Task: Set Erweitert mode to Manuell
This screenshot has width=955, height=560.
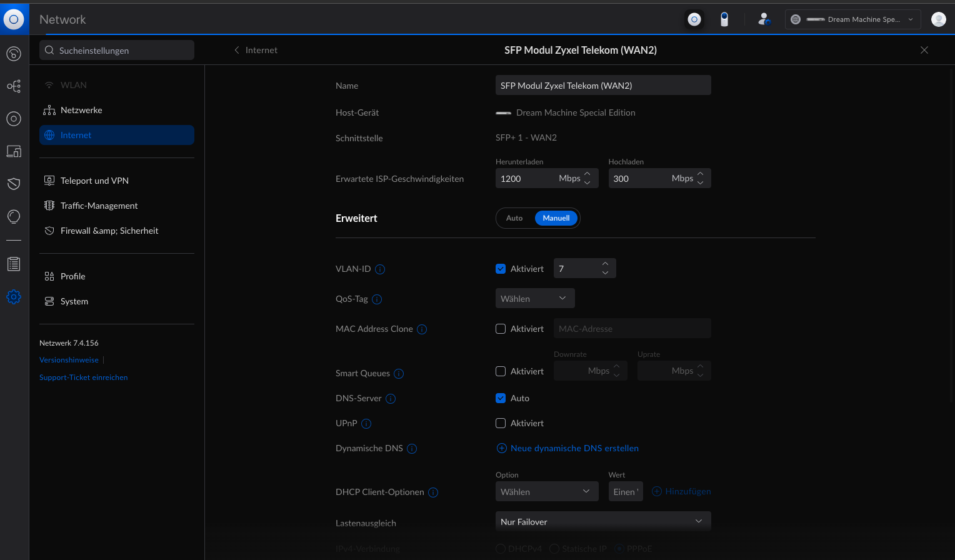Action: point(556,218)
